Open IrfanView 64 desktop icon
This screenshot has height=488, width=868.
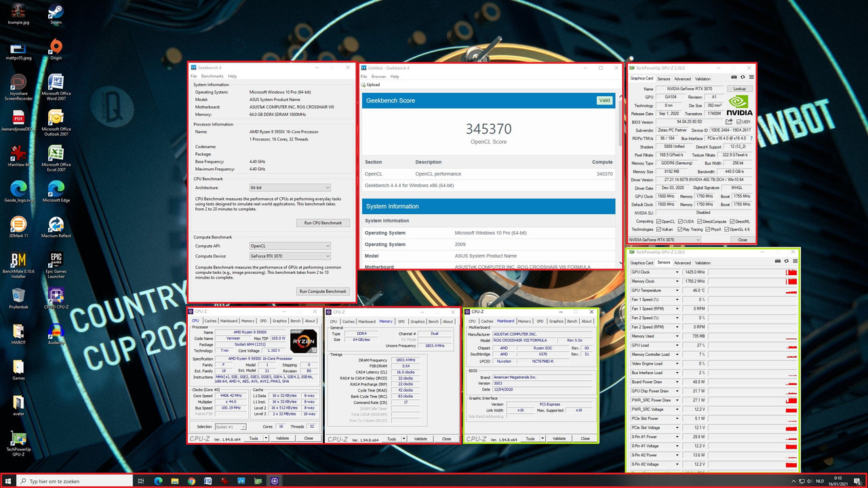pyautogui.click(x=18, y=155)
